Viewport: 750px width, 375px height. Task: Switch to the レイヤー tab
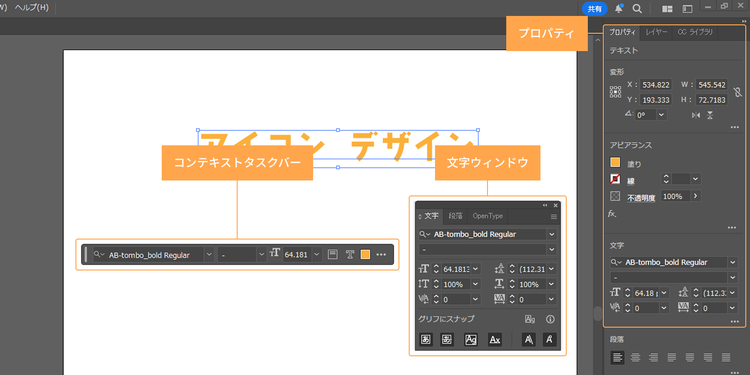click(x=656, y=33)
